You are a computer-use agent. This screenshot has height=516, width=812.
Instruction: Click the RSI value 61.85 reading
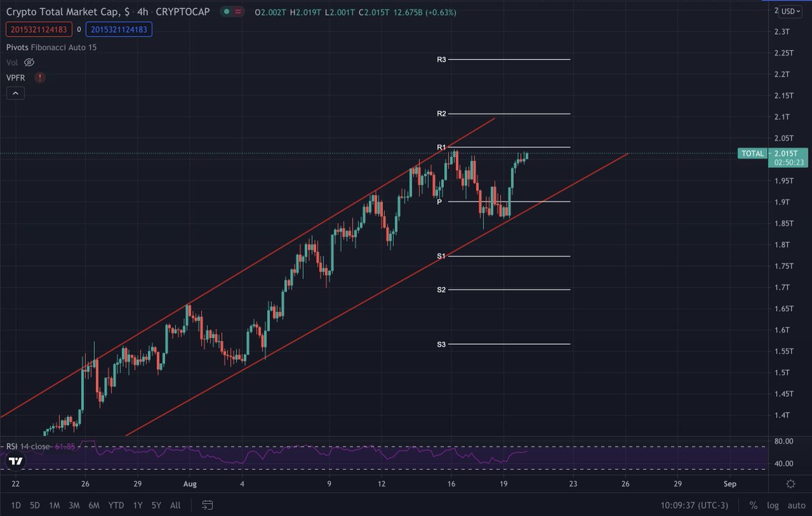pos(65,446)
